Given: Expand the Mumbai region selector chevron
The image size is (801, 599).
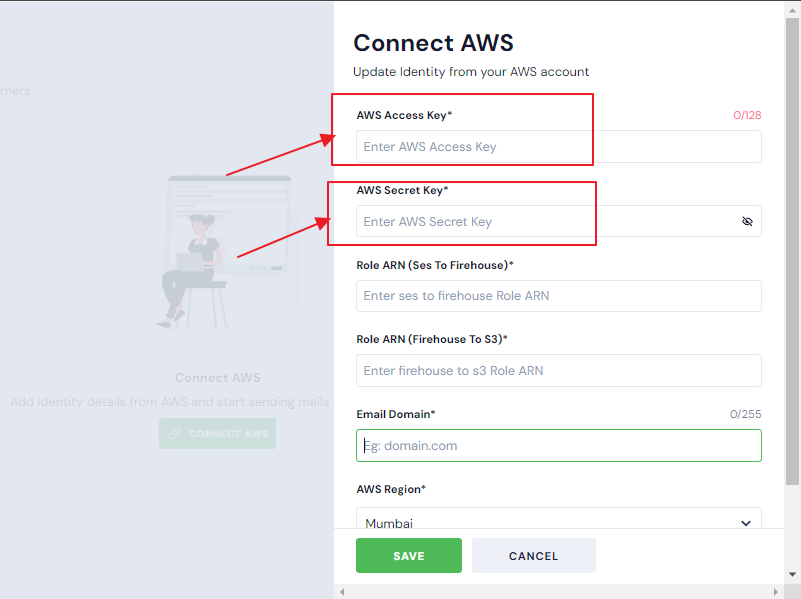Looking at the screenshot, I should click(745, 522).
